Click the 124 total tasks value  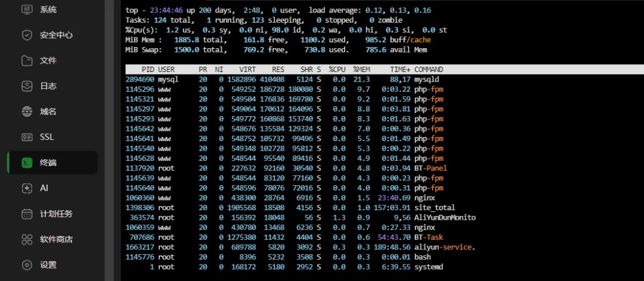(x=160, y=20)
